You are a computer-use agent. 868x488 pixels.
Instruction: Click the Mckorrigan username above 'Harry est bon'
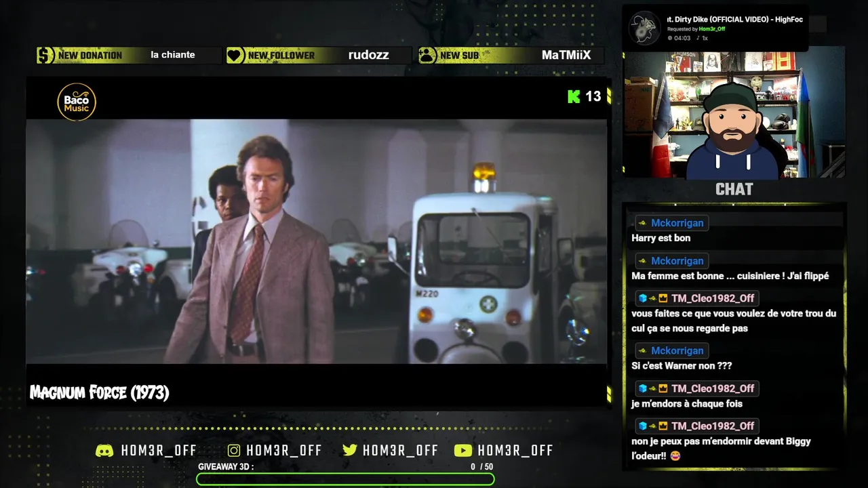tap(677, 223)
